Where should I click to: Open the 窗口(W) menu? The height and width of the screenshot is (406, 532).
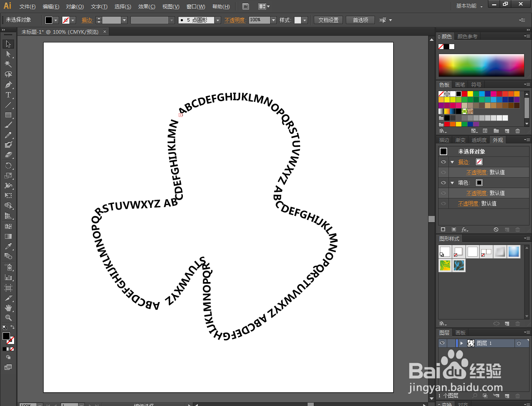[196, 7]
